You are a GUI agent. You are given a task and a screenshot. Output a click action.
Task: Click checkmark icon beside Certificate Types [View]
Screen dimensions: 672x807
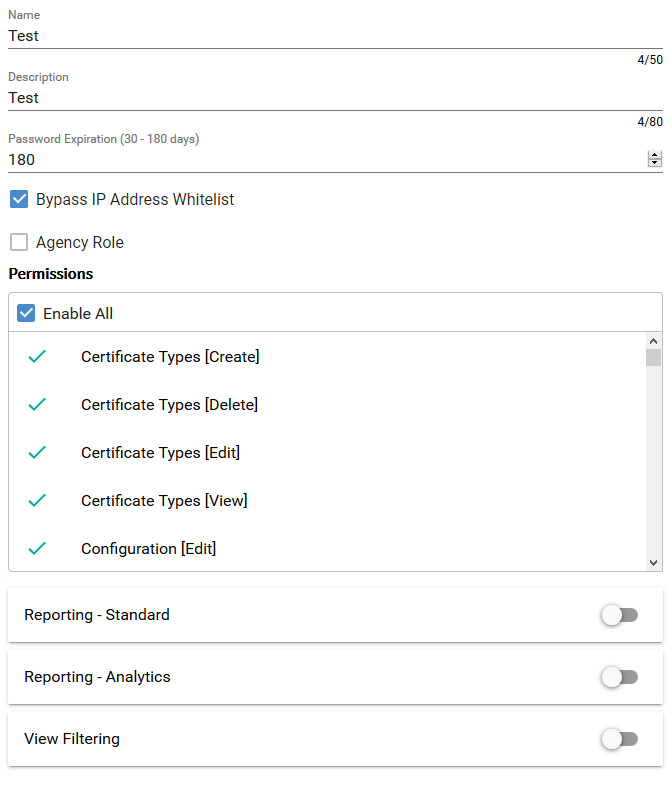coord(37,501)
